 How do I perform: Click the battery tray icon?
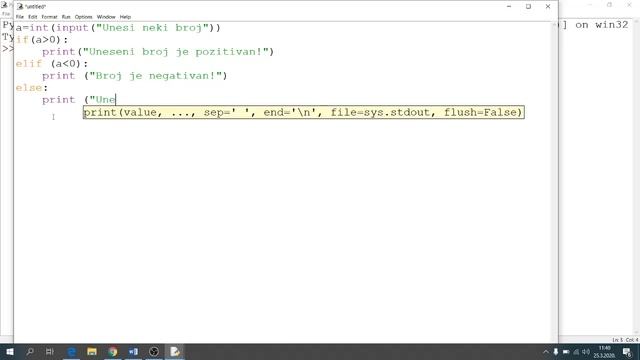[x=566, y=352]
